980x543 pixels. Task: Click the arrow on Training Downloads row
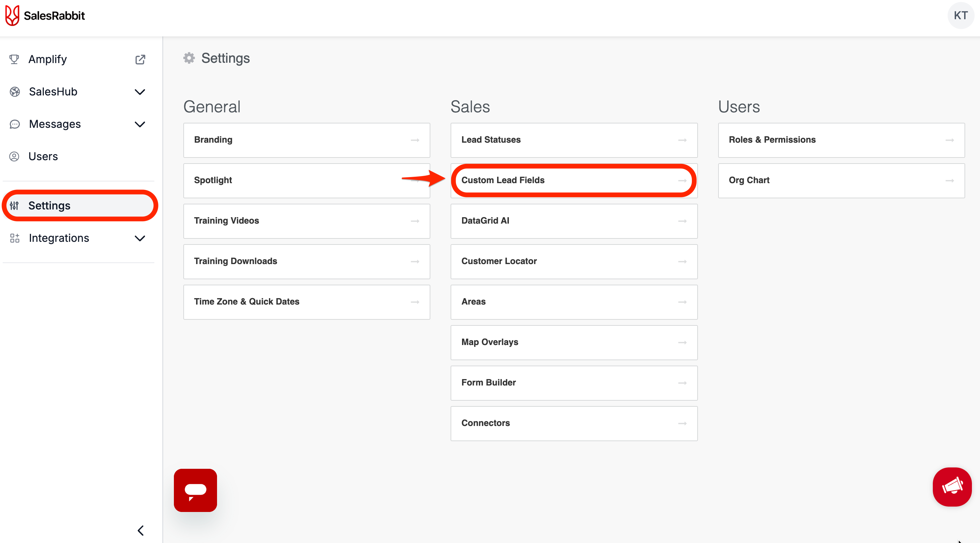pyautogui.click(x=415, y=262)
